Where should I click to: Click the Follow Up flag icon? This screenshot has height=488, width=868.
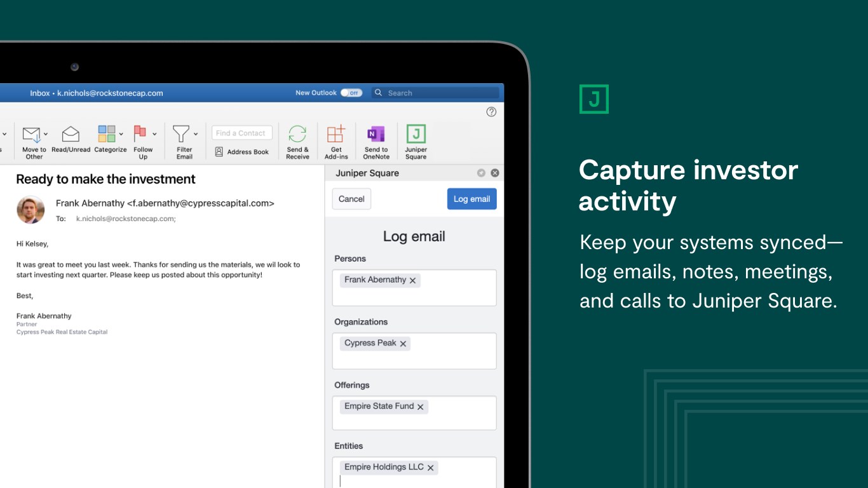click(x=140, y=134)
